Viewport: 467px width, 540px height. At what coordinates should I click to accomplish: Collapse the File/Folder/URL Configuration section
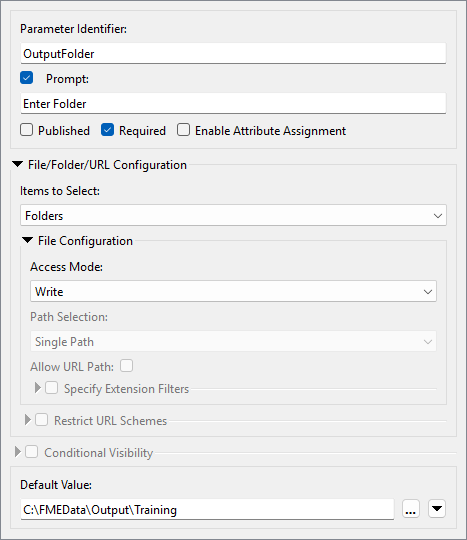tap(18, 164)
